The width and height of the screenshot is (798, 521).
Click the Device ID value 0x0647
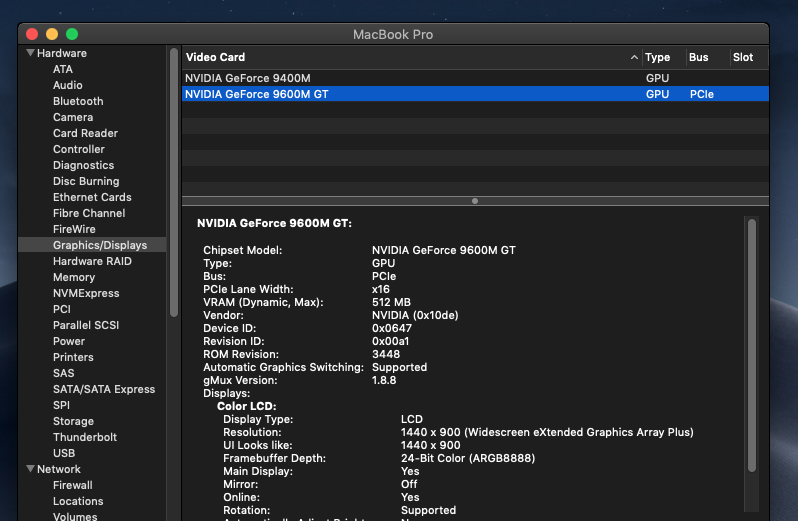[x=392, y=328]
